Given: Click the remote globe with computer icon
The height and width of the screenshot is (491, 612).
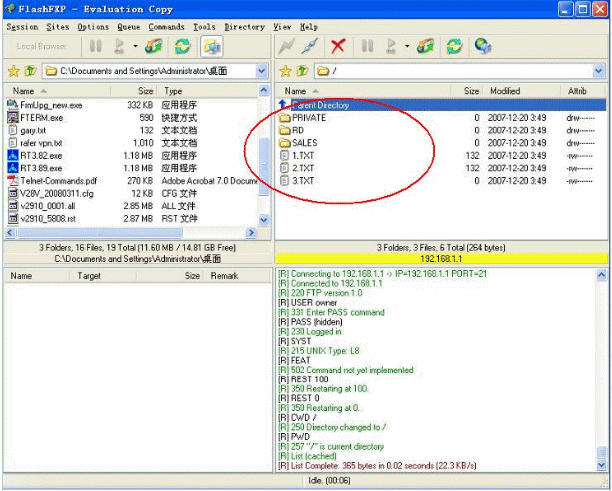Looking at the screenshot, I should coord(483,46).
